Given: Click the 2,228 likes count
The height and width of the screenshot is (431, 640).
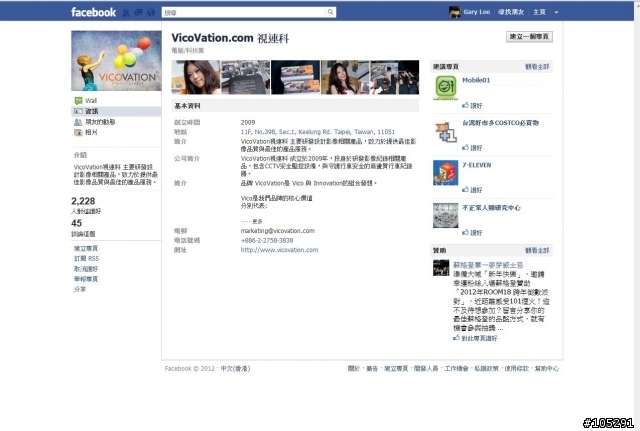Looking at the screenshot, I should pos(83,201).
